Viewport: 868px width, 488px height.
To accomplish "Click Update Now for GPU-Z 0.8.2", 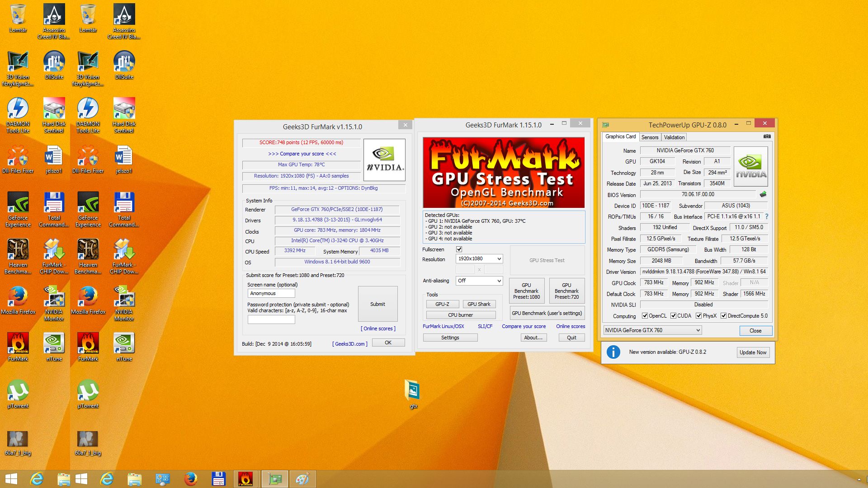I will [x=753, y=352].
